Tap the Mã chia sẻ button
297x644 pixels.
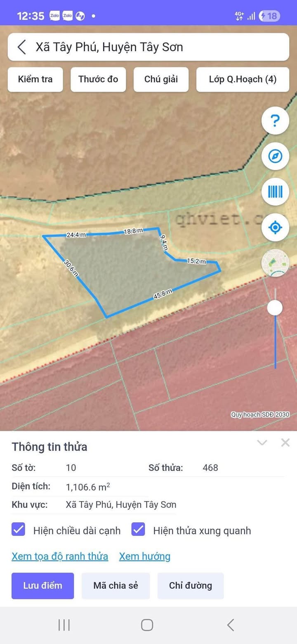pos(115,585)
